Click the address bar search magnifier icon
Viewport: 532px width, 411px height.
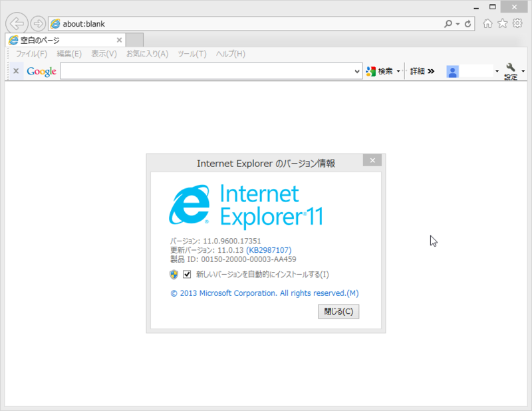point(448,24)
